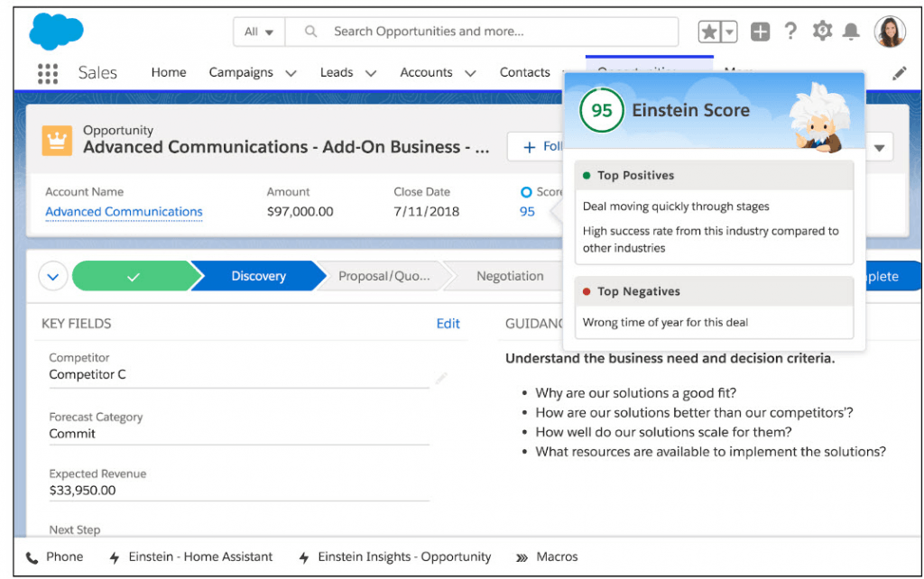Click the search Opportunities input field
This screenshot has width=924, height=579.
point(482,32)
